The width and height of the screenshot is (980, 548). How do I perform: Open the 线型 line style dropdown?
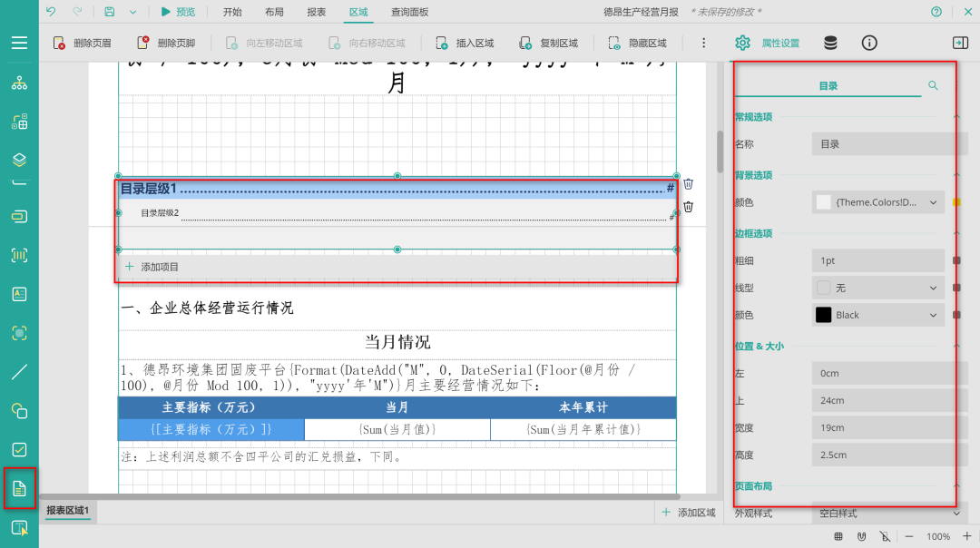tap(877, 288)
